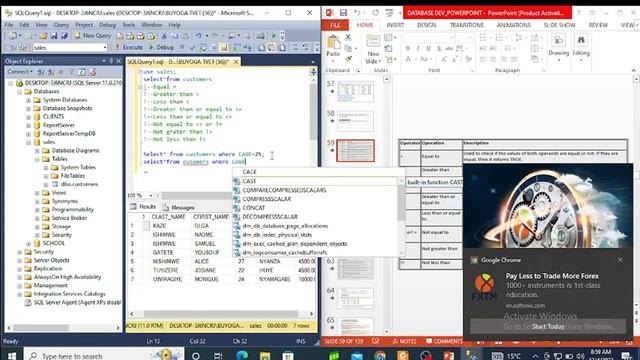Click the Cut scissors icon in PowerPoint
Viewport: 640px width, 360px height.
(348, 37)
